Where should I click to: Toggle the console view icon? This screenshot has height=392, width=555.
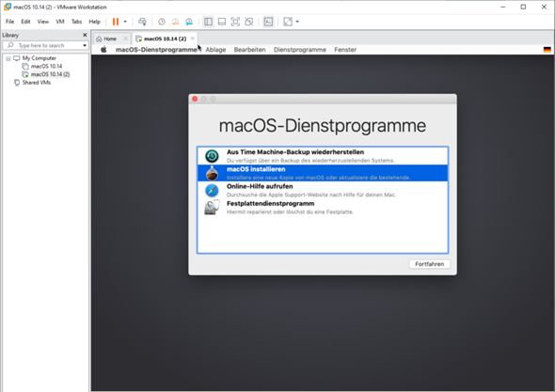[268, 22]
